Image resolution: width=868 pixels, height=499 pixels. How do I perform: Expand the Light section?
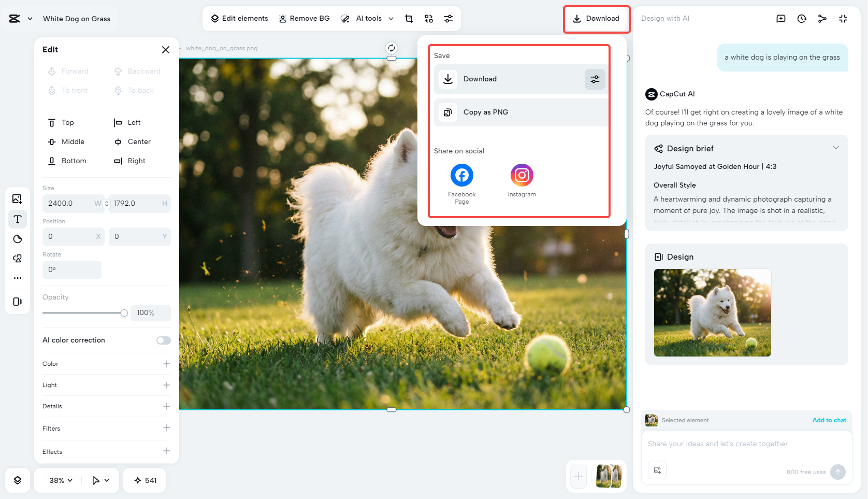point(167,385)
